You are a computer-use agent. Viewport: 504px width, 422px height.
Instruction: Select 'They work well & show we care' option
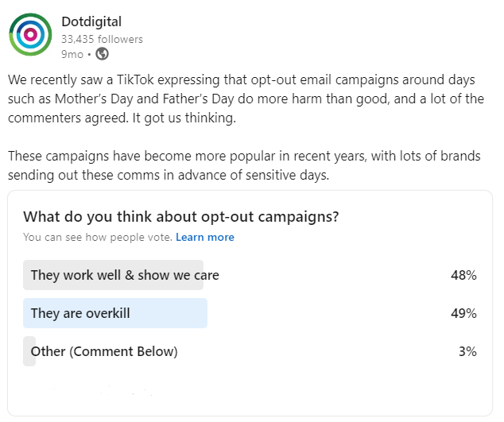(125, 276)
